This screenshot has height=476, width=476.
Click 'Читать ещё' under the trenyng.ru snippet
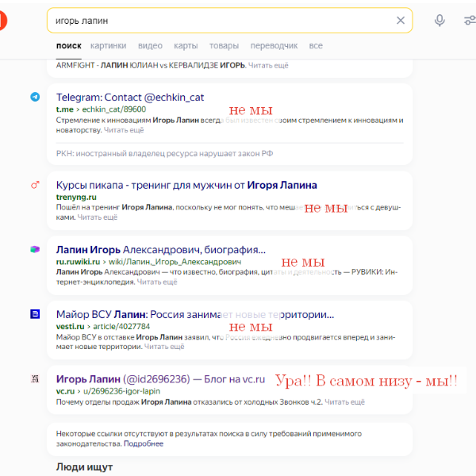pyautogui.click(x=97, y=217)
